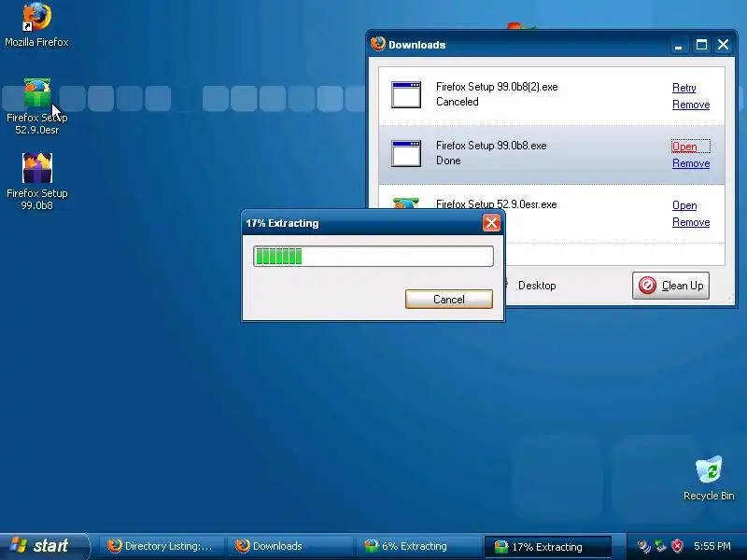The image size is (747, 560).
Task: Maximize the Downloads window
Action: point(701,45)
